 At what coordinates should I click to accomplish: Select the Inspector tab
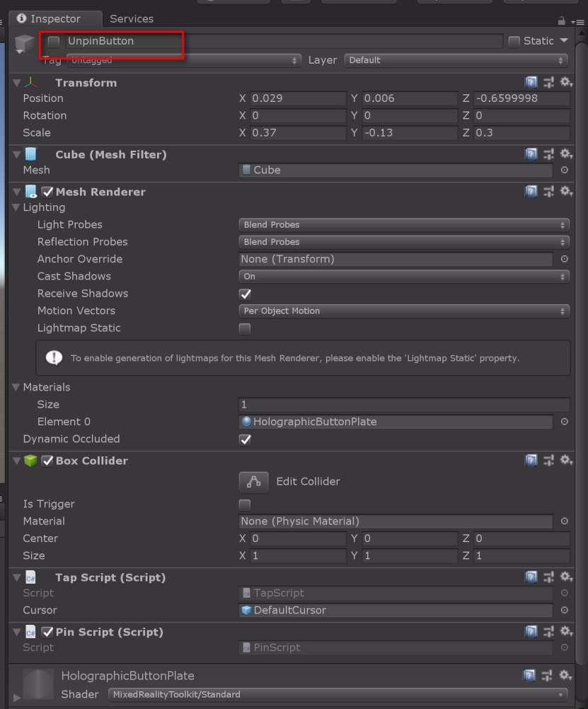(x=55, y=18)
